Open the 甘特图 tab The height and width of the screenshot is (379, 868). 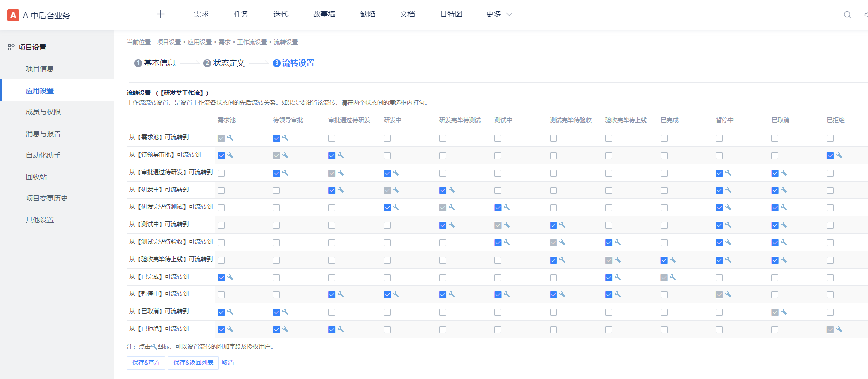point(451,14)
